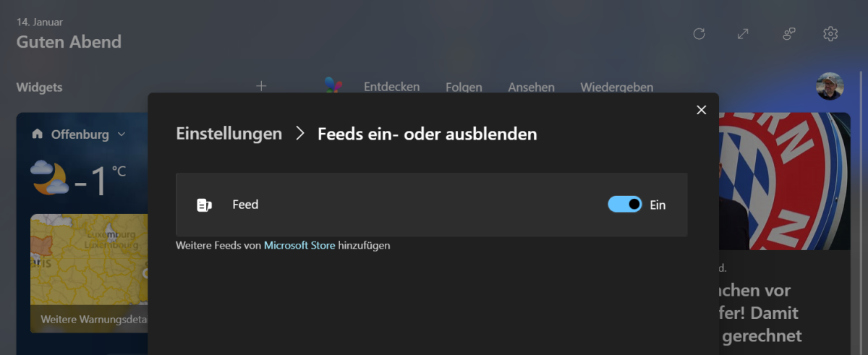This screenshot has height=355, width=868.
Task: Select the Wiedergeben tab
Action: coord(616,87)
